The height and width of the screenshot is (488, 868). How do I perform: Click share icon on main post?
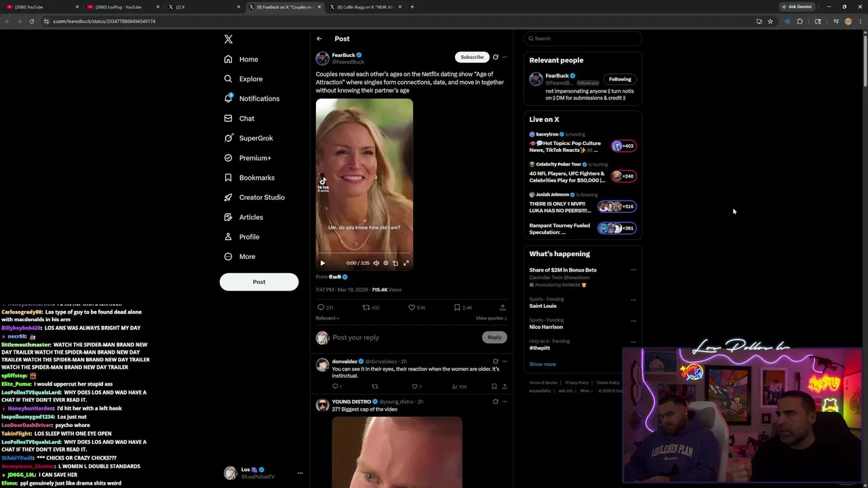point(502,308)
